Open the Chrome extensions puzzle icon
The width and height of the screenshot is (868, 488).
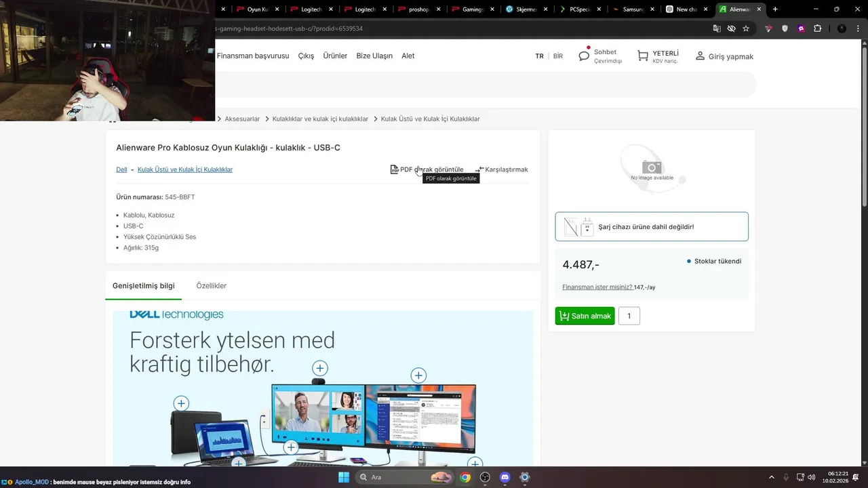pos(817,28)
